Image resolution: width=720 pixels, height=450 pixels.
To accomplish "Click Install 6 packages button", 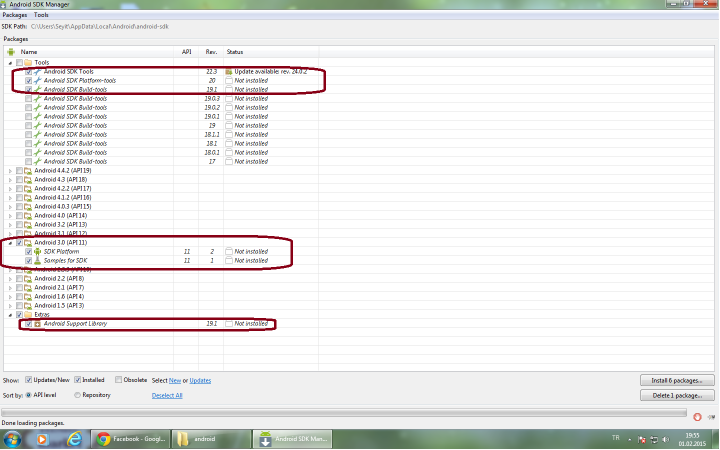I will pos(677,380).
